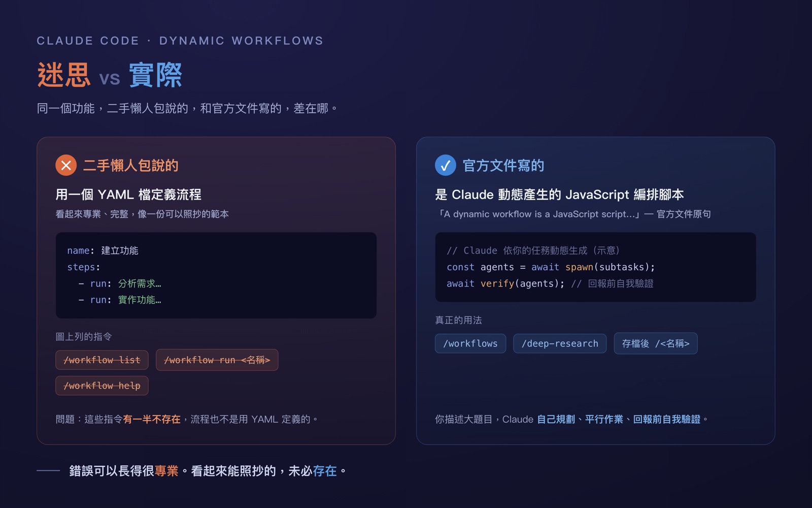This screenshot has width=812, height=508.
Task: Click the heading 用一個 YAML 檔定義流程
Action: (x=128, y=195)
